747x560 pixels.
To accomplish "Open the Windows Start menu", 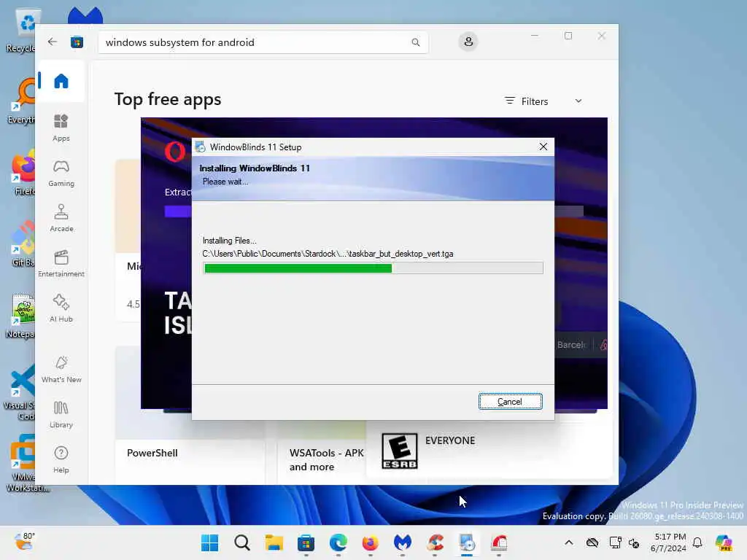I will click(209, 542).
